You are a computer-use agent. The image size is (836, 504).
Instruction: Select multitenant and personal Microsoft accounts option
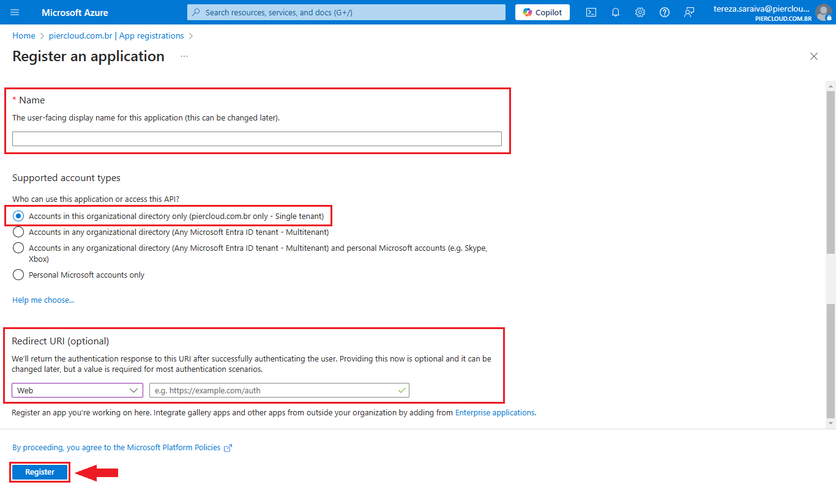click(x=18, y=248)
